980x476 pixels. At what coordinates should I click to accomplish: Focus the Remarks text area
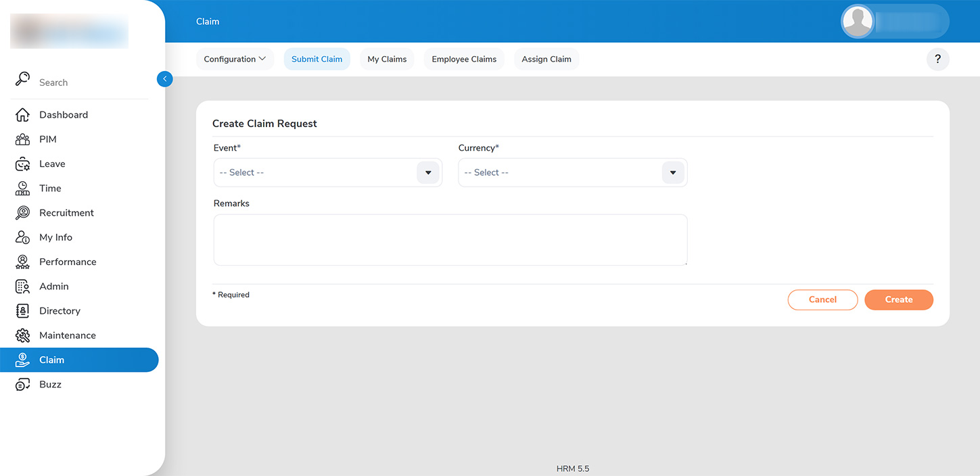(x=450, y=240)
